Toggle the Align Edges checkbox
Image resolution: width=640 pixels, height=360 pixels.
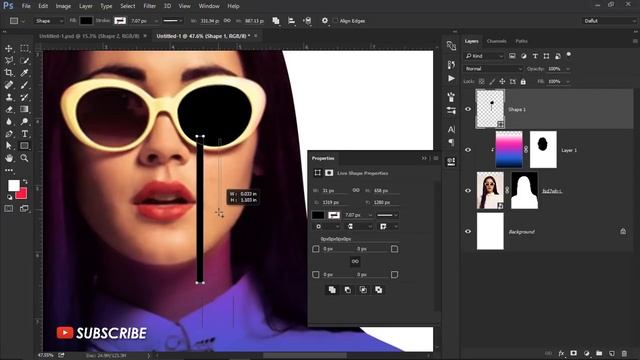tap(336, 20)
